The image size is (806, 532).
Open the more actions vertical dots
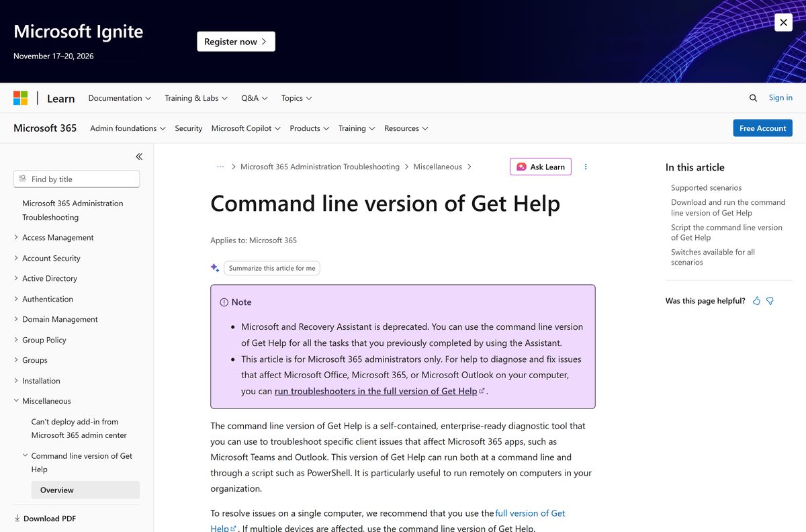pyautogui.click(x=586, y=167)
